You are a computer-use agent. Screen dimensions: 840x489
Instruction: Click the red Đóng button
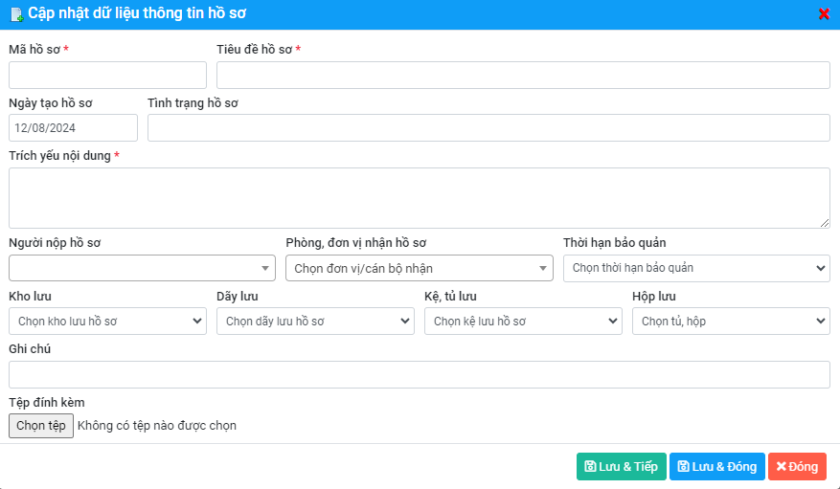[797, 467]
